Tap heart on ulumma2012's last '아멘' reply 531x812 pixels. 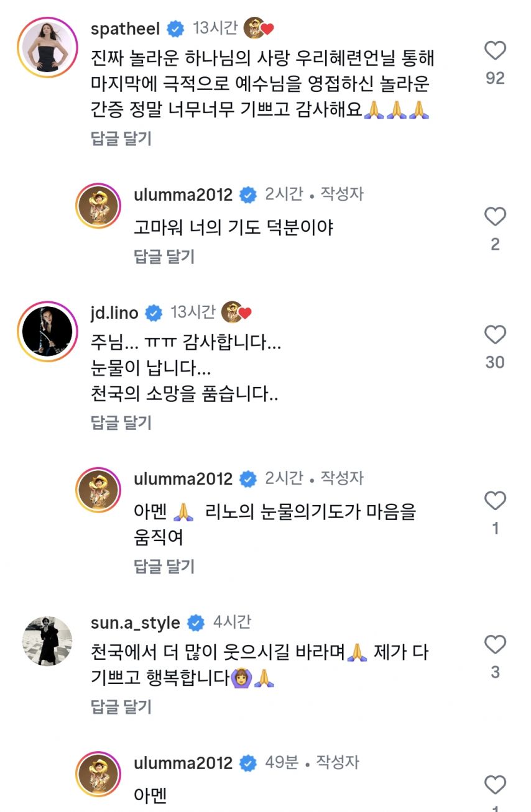[495, 784]
